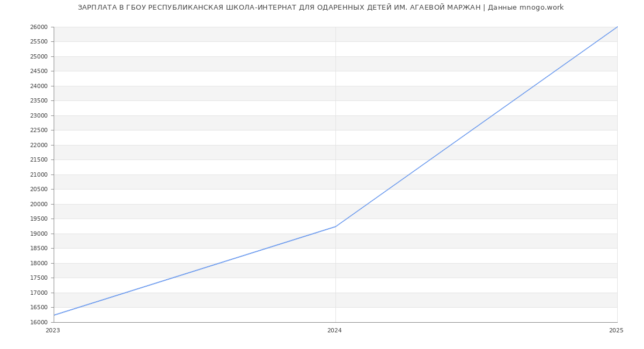
Task: Click the 2024 x-axis label
Action: click(334, 331)
